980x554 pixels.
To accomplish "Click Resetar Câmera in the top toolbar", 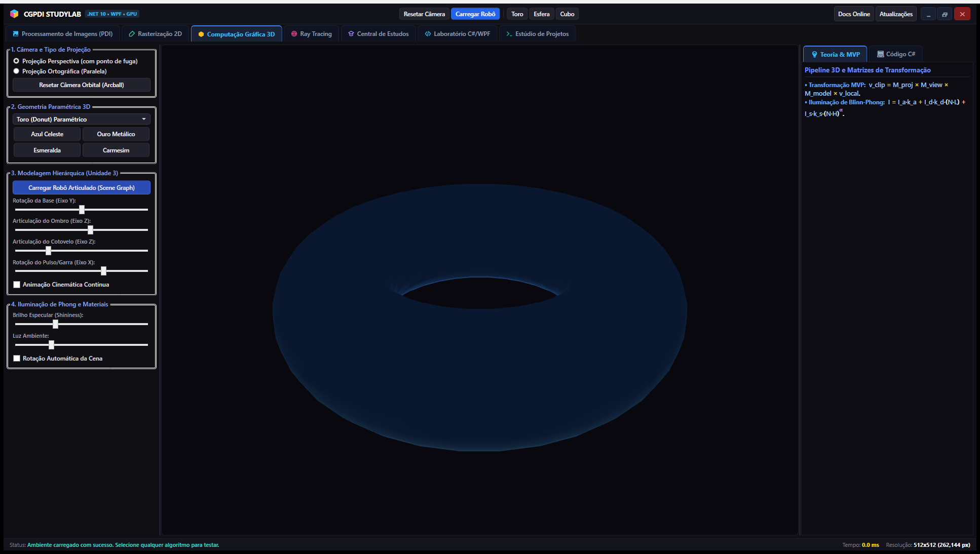I will point(424,14).
